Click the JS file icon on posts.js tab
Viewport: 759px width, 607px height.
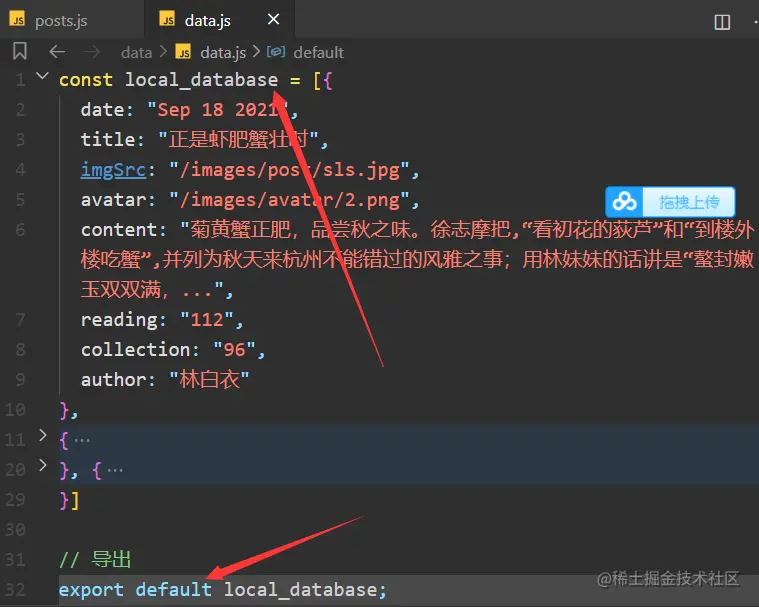tap(17, 19)
